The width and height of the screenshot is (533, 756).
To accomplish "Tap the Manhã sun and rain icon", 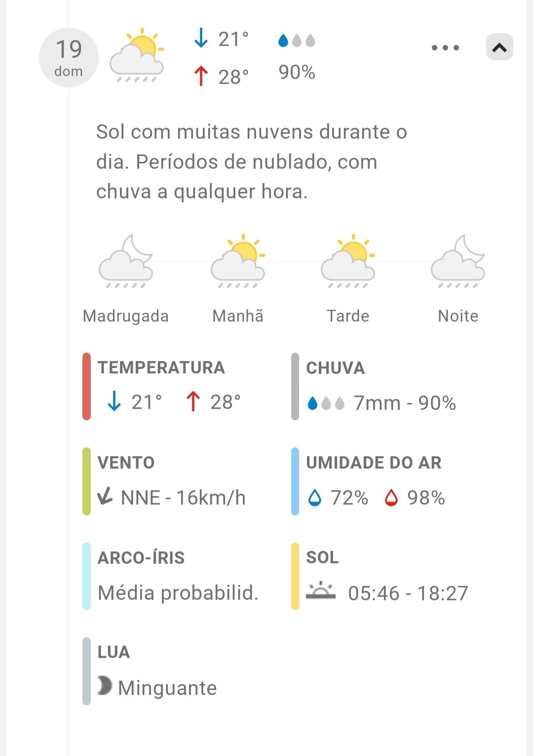I will tap(238, 261).
